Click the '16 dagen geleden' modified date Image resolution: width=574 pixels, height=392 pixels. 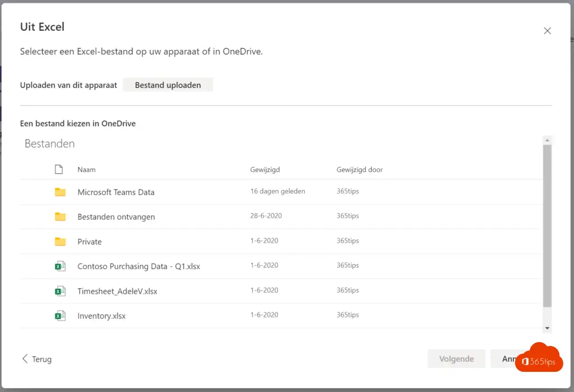[x=277, y=191]
